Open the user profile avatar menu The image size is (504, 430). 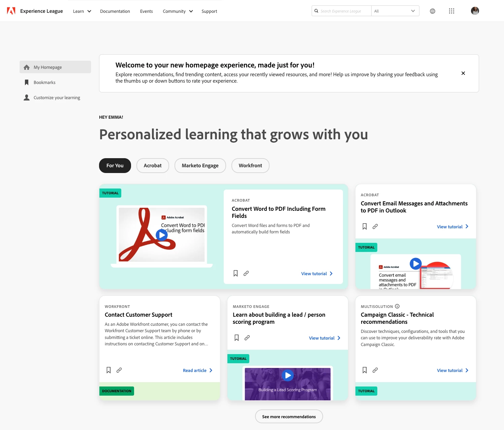[475, 11]
